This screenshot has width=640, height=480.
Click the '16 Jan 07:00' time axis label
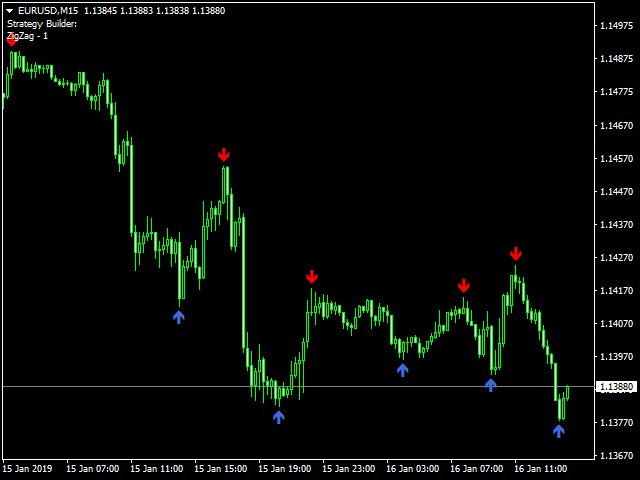click(477, 469)
